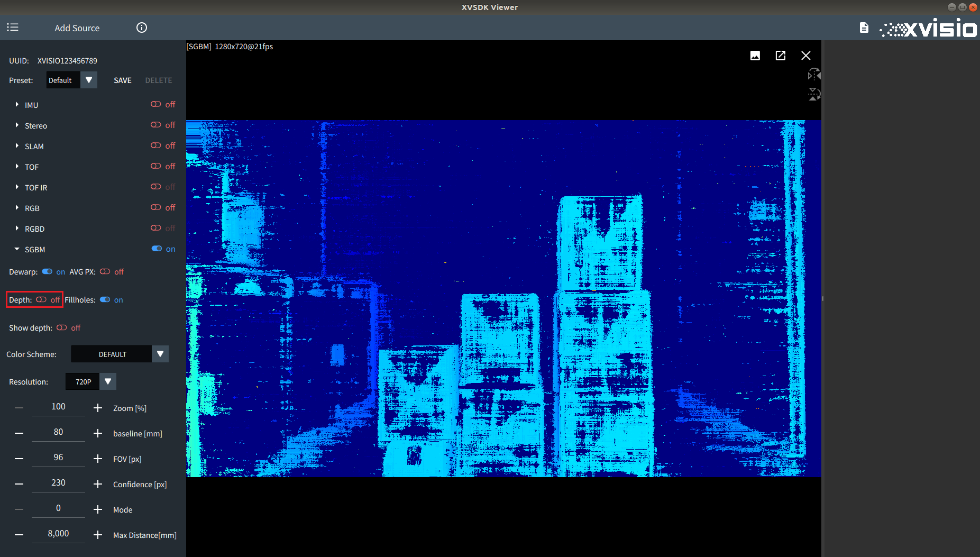Open the hamburger list menu icon

coord(13,28)
